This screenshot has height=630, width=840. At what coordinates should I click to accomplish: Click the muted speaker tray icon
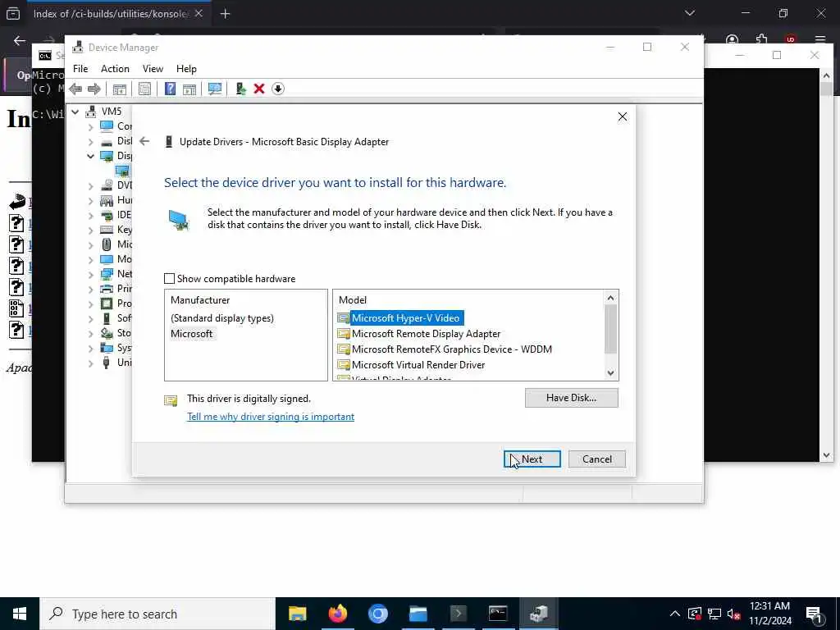[x=734, y=614]
